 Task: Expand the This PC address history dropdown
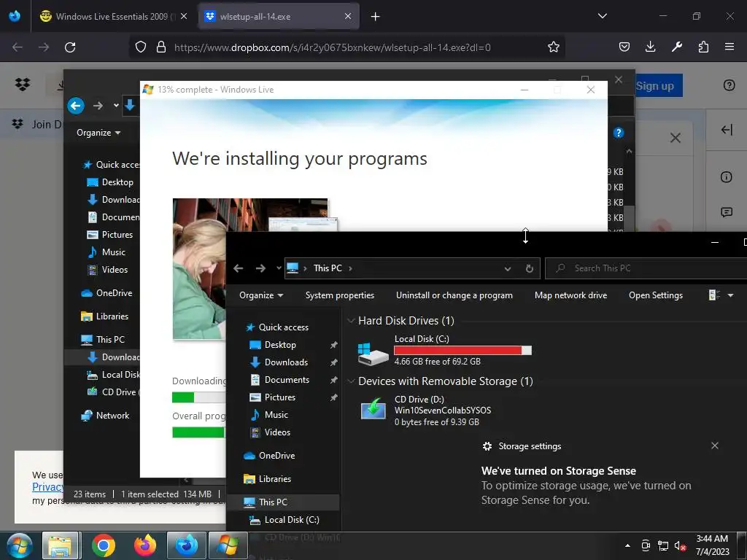point(508,268)
